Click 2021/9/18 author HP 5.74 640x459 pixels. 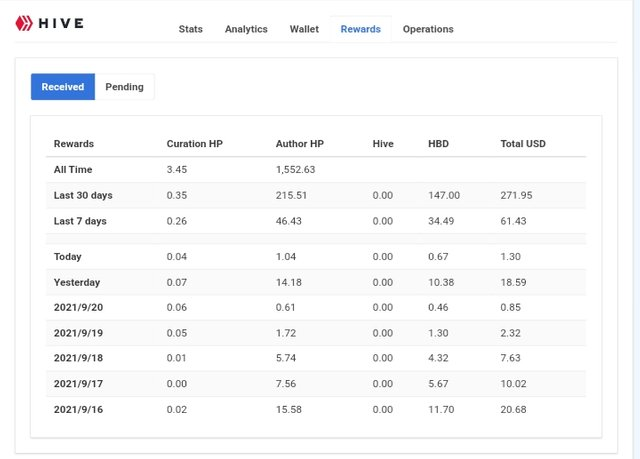tap(286, 358)
